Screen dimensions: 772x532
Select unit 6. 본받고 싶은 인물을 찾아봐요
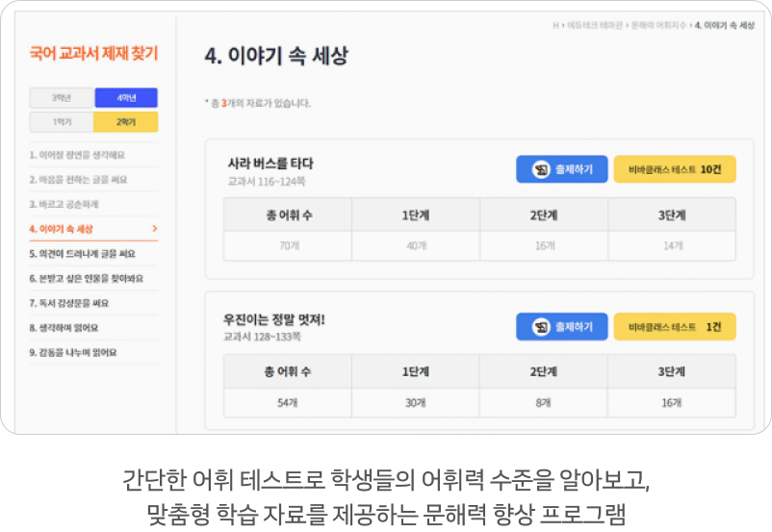86,279
